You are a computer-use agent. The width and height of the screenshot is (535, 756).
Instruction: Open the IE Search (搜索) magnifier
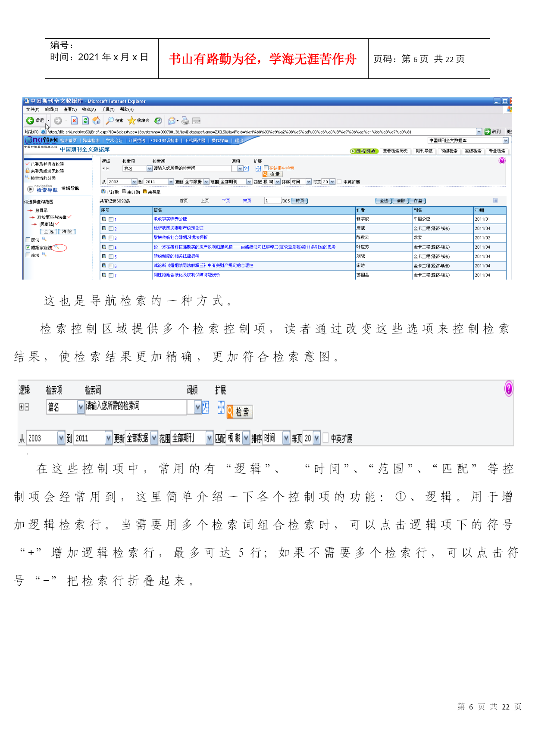click(x=110, y=121)
